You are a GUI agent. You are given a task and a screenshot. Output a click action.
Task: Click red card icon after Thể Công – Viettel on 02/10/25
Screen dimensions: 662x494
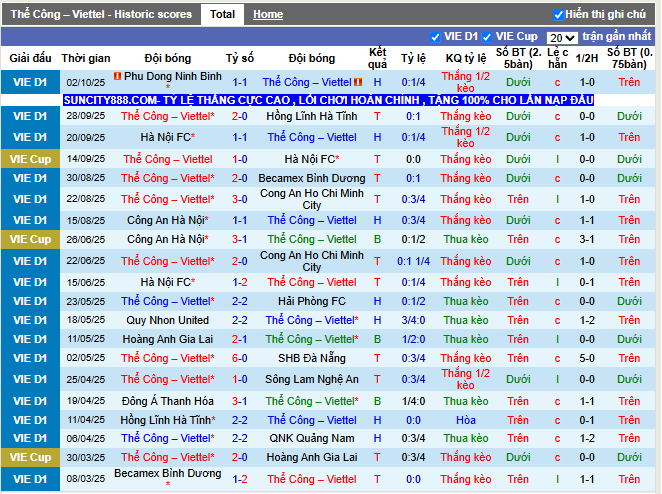(x=358, y=82)
